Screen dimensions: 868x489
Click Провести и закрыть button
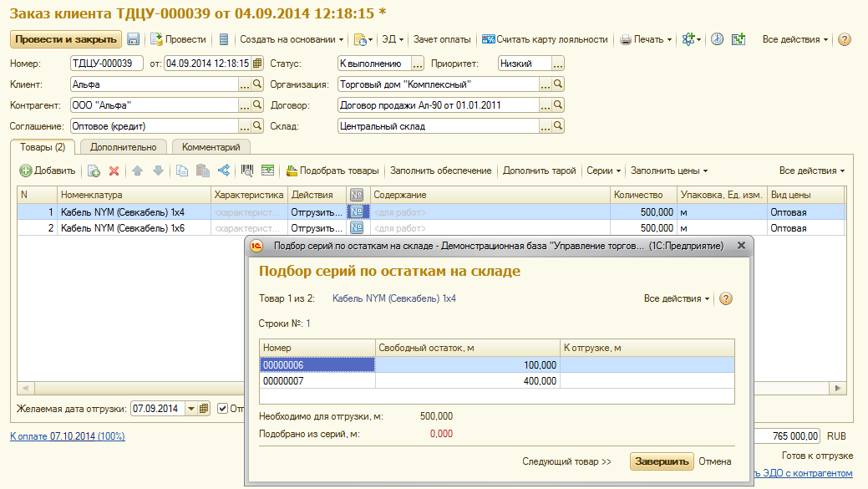pyautogui.click(x=66, y=39)
